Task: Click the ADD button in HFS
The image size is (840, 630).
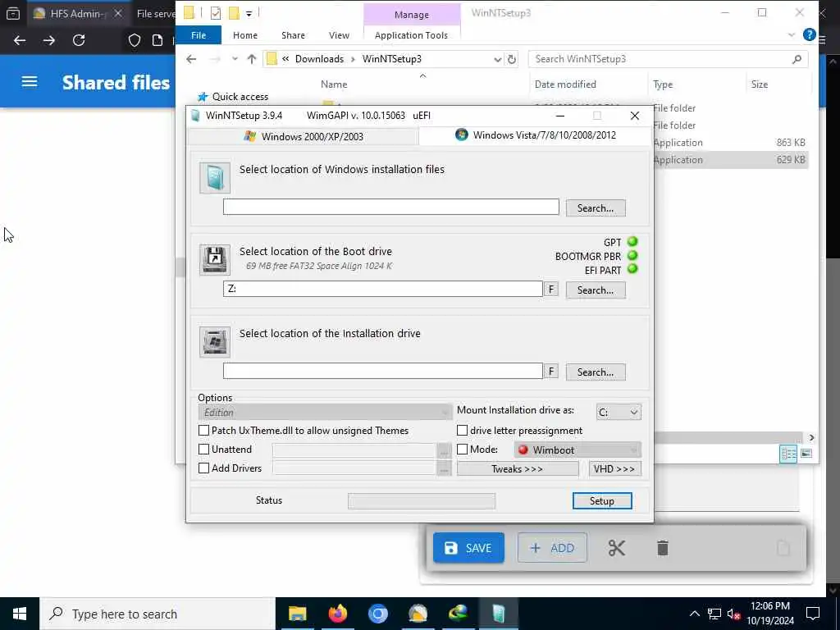Action: tap(552, 547)
